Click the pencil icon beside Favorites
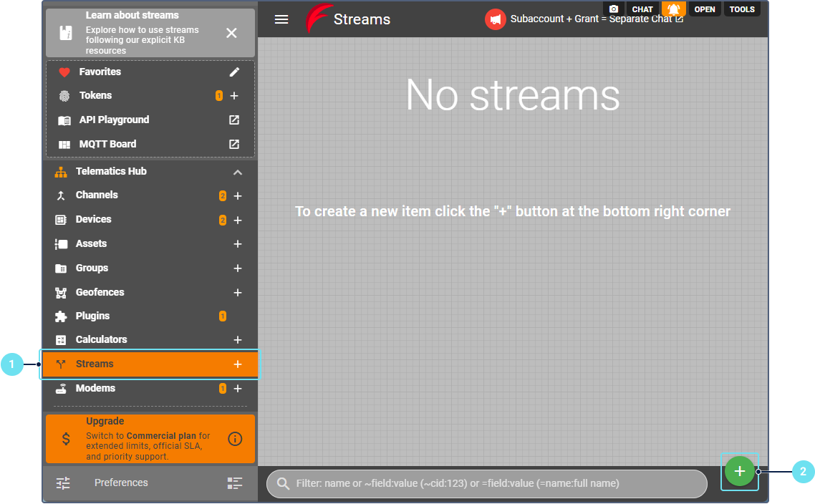Viewport: 815px width, 504px height. click(x=234, y=72)
